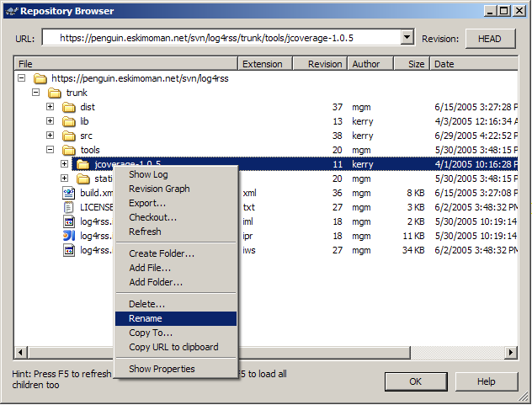Click the Help button
Screen dimensions: 532x405
[487, 382]
